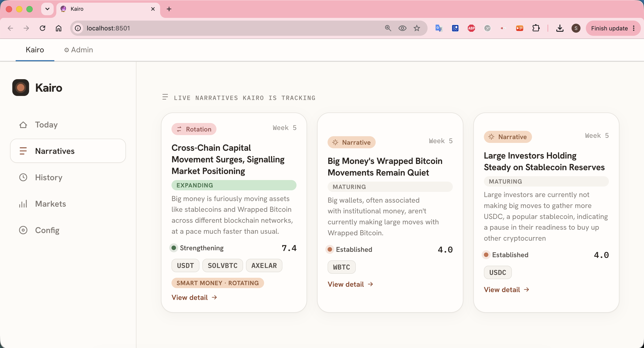Click the Rotation badge on first card
Screen dimensions: 644x348
tap(194, 129)
